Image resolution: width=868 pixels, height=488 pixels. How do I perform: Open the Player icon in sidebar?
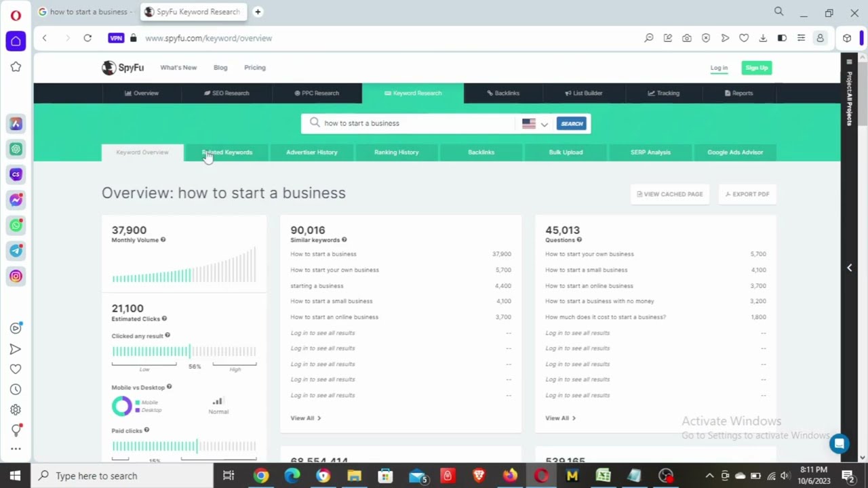pos(16,328)
